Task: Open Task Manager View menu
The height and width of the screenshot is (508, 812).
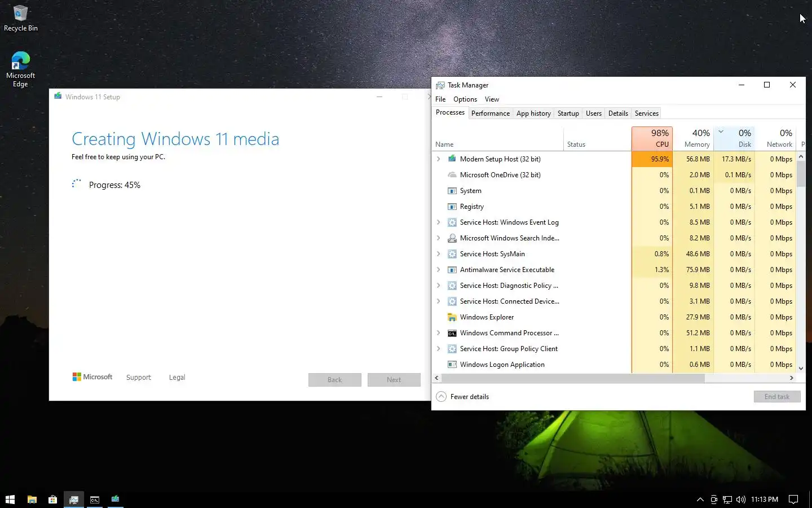Action: [492, 99]
